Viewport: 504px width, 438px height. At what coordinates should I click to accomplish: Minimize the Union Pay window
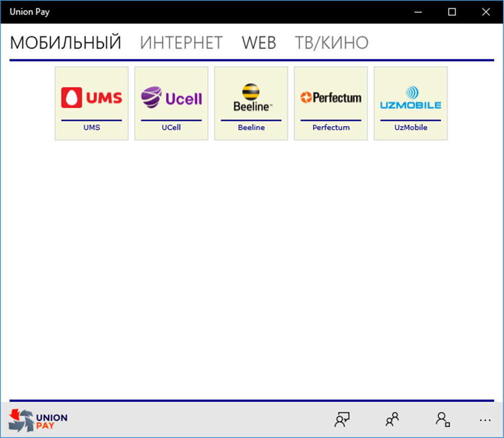(418, 12)
